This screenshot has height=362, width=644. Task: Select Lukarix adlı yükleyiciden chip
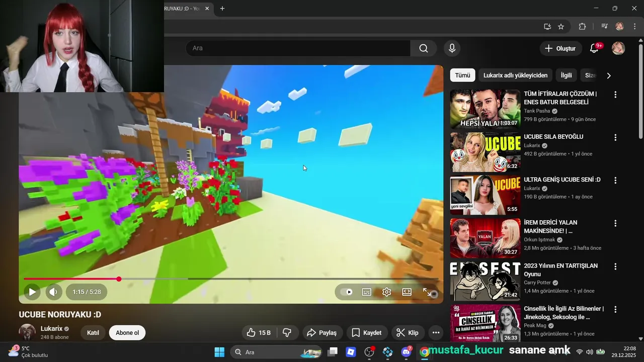click(x=515, y=75)
